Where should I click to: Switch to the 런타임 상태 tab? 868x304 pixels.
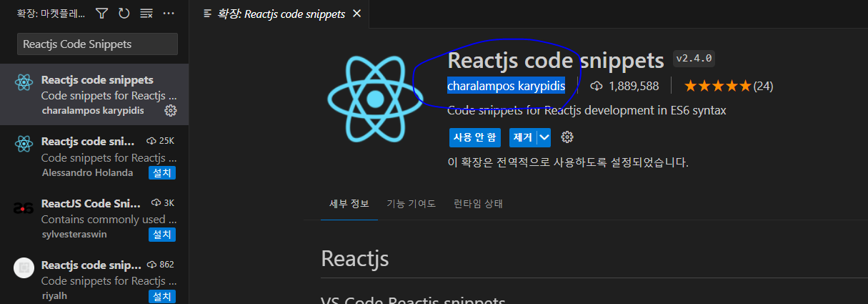478,204
